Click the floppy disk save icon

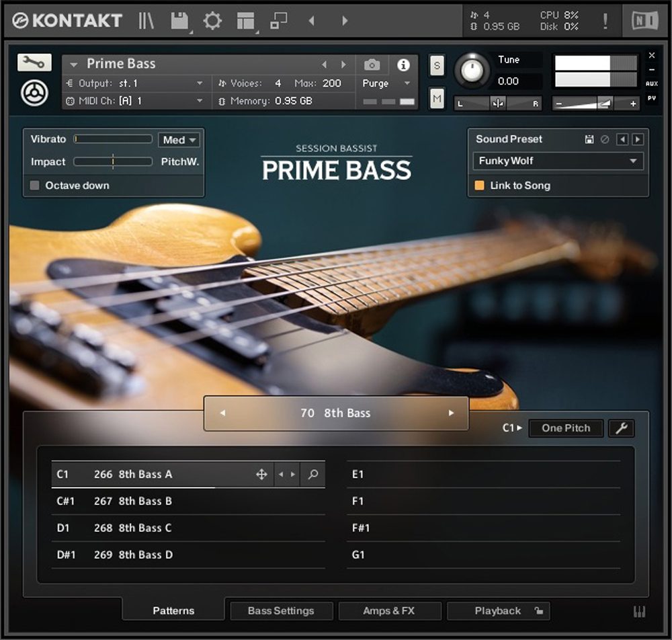[179, 21]
